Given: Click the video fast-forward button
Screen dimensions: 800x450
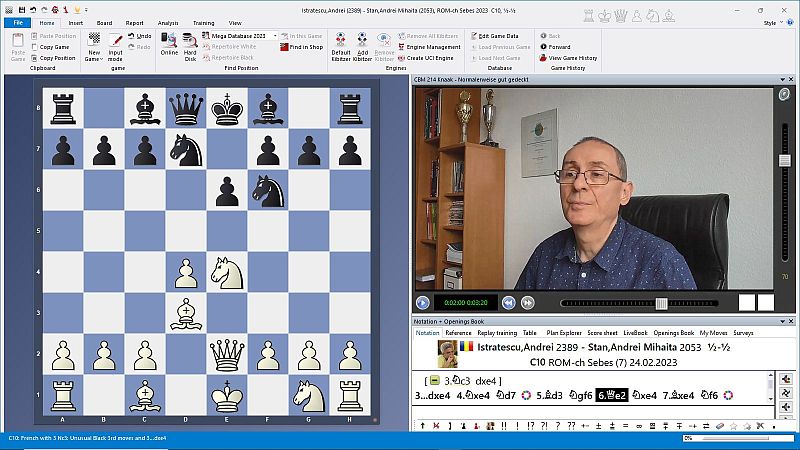Looking at the screenshot, I should point(527,302).
